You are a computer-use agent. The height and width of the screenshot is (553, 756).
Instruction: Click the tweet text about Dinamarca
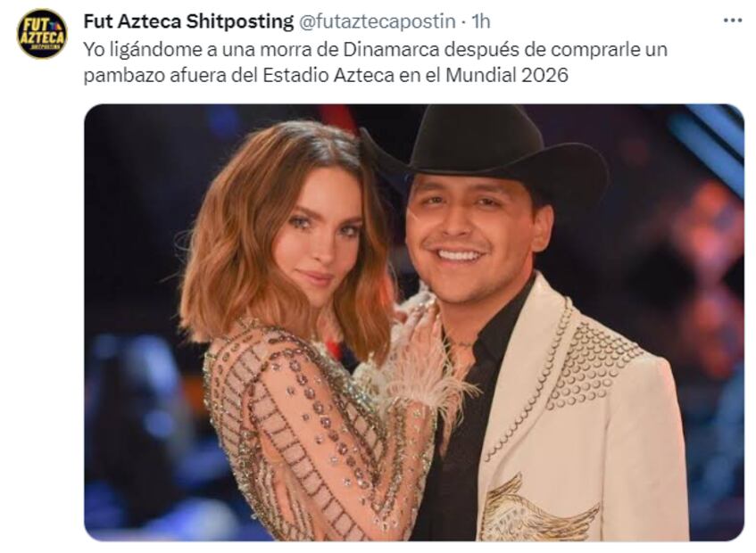tap(375, 62)
